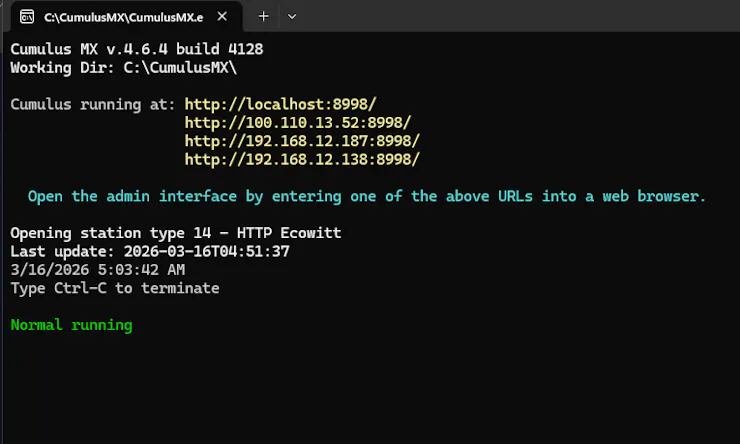Expand the new tab profile dropdown chevron
This screenshot has width=740, height=444.
tap(292, 17)
